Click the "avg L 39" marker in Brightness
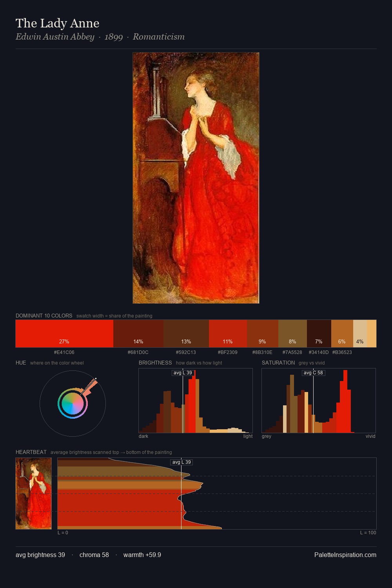The width and height of the screenshot is (392, 588). pyautogui.click(x=183, y=373)
